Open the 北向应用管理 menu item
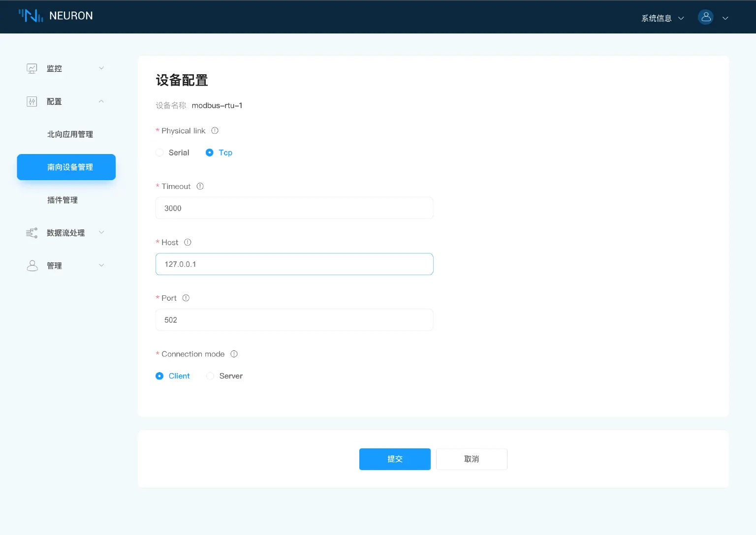 pyautogui.click(x=70, y=134)
